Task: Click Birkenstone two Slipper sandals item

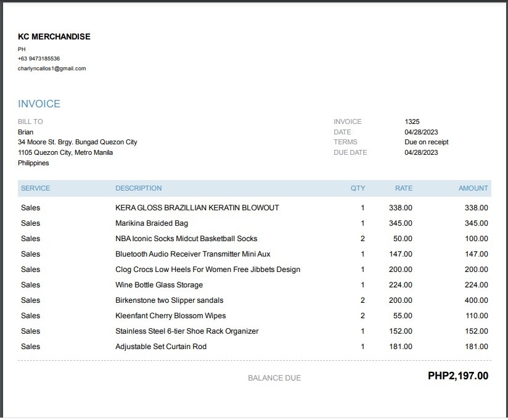Action: (x=170, y=300)
